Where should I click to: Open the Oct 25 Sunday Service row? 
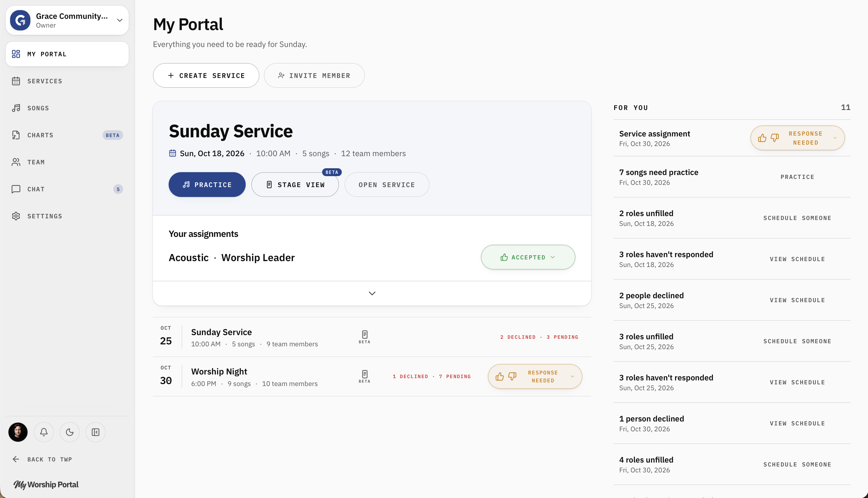(372, 337)
